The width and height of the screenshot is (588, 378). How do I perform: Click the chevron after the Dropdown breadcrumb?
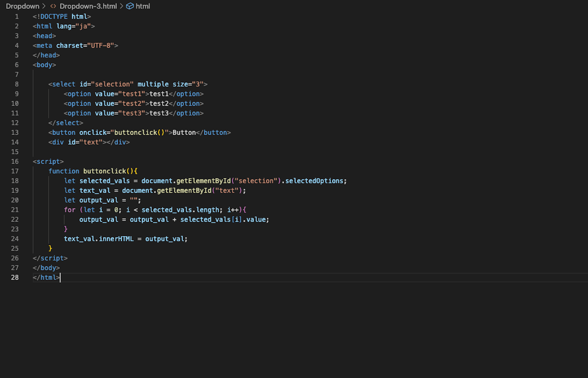44,6
